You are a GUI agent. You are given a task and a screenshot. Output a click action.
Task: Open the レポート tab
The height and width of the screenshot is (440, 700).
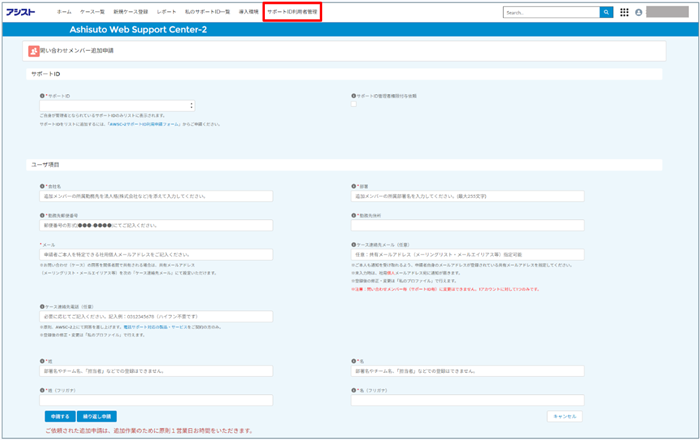pos(166,12)
